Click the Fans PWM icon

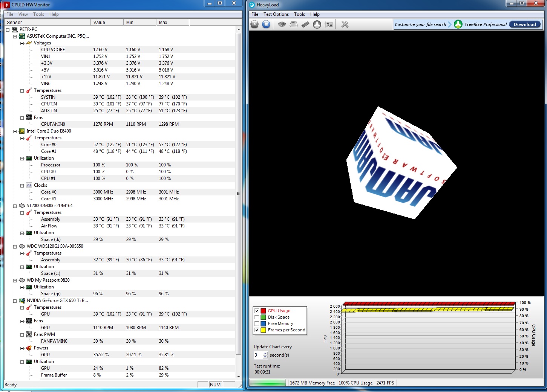[29, 334]
